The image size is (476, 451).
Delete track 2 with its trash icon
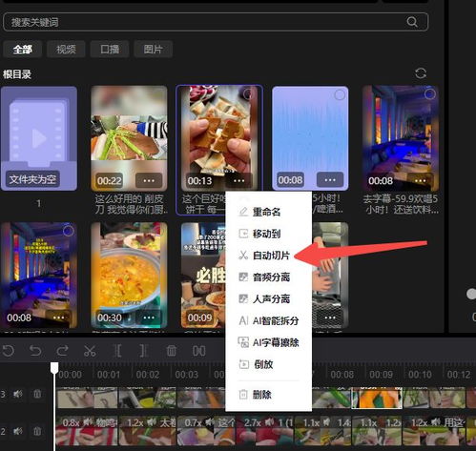coord(37,431)
